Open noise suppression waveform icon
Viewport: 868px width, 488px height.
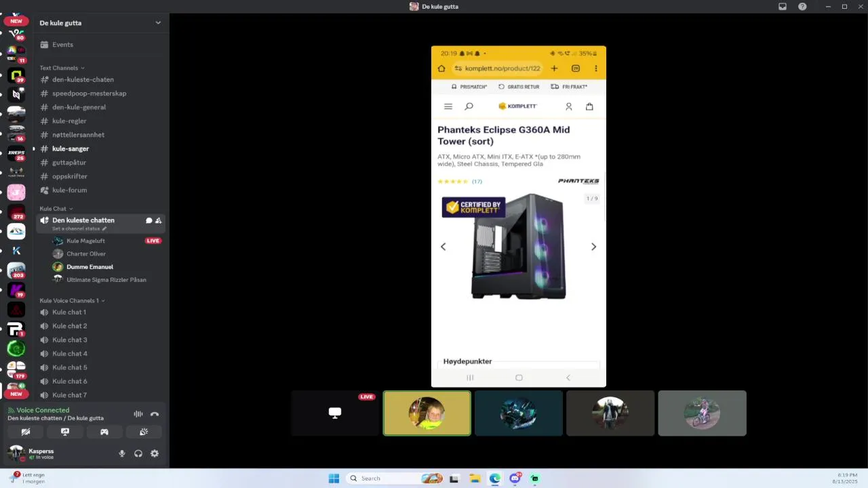click(x=138, y=414)
